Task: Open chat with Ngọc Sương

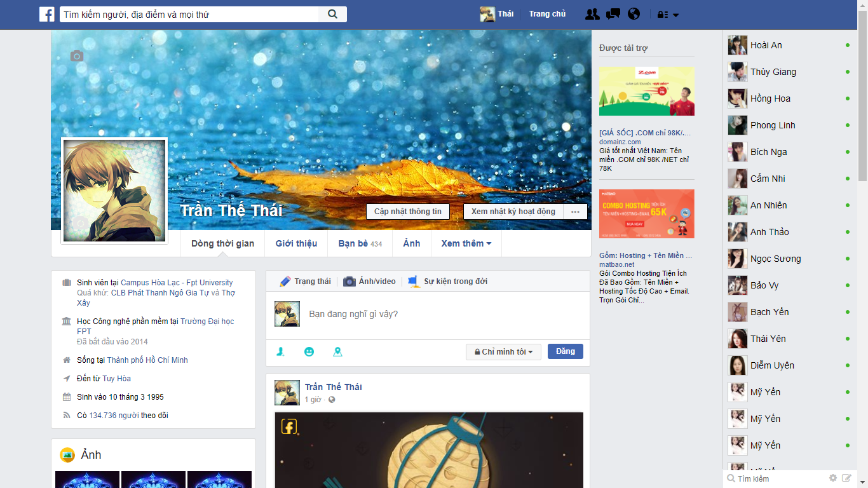Action: tap(790, 259)
